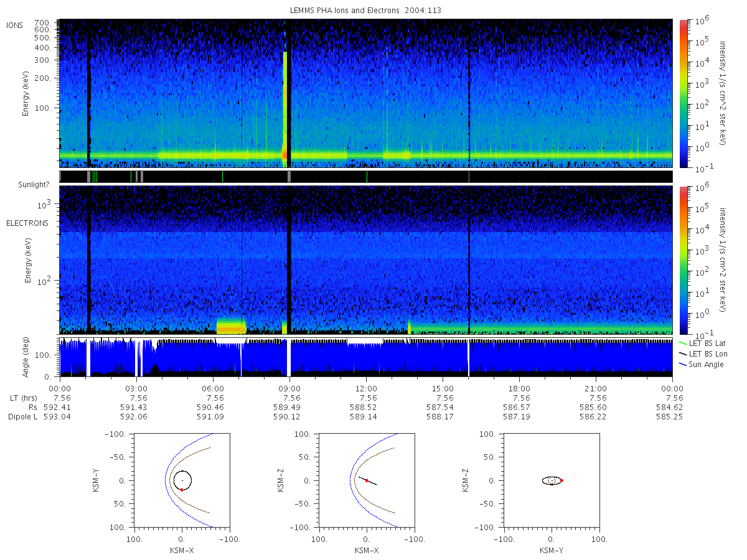Click the 21:00 time tick label
Screen dimensions: 747x560
(x=596, y=388)
